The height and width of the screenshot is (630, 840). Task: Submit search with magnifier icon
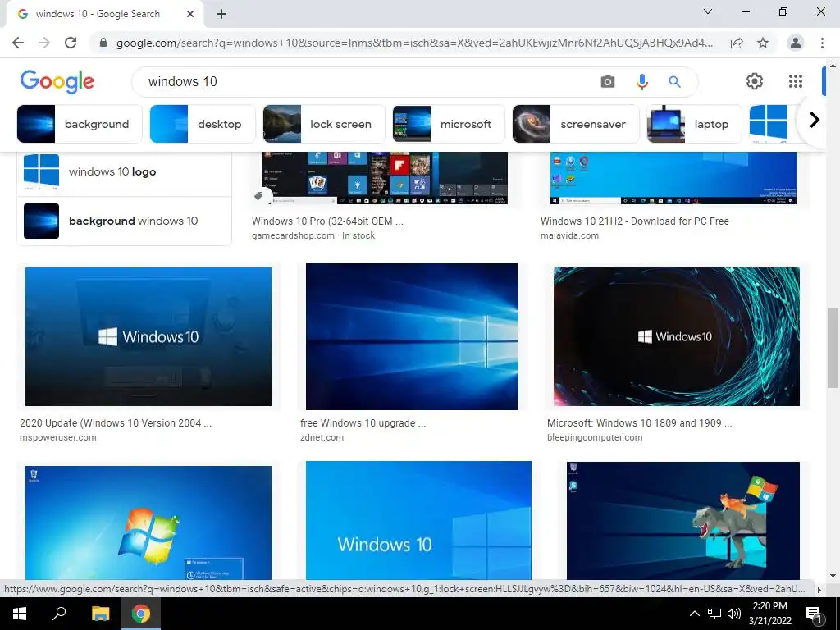click(x=674, y=81)
